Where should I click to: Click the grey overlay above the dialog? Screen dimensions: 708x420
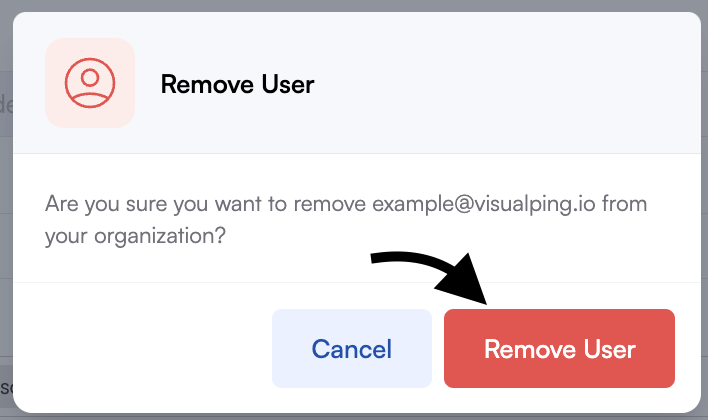[x=354, y=5]
